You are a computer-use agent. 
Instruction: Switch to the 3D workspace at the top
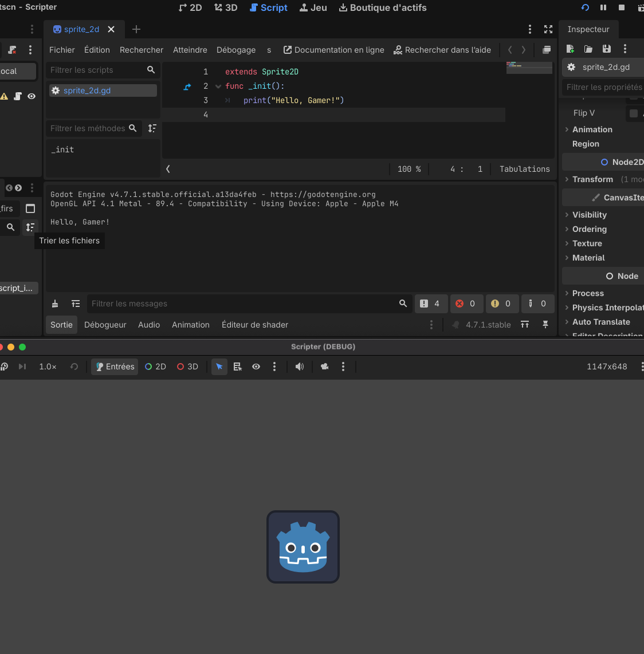click(226, 8)
